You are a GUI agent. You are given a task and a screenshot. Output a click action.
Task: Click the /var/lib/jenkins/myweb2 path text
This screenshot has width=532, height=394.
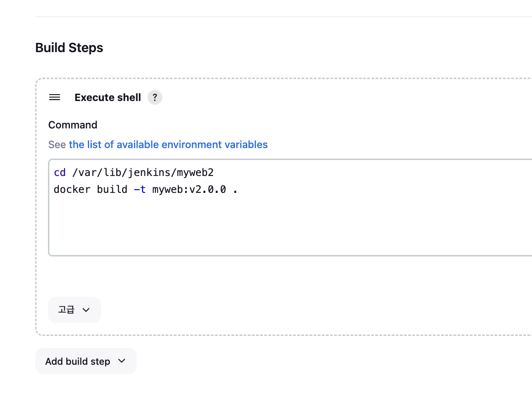click(x=143, y=173)
